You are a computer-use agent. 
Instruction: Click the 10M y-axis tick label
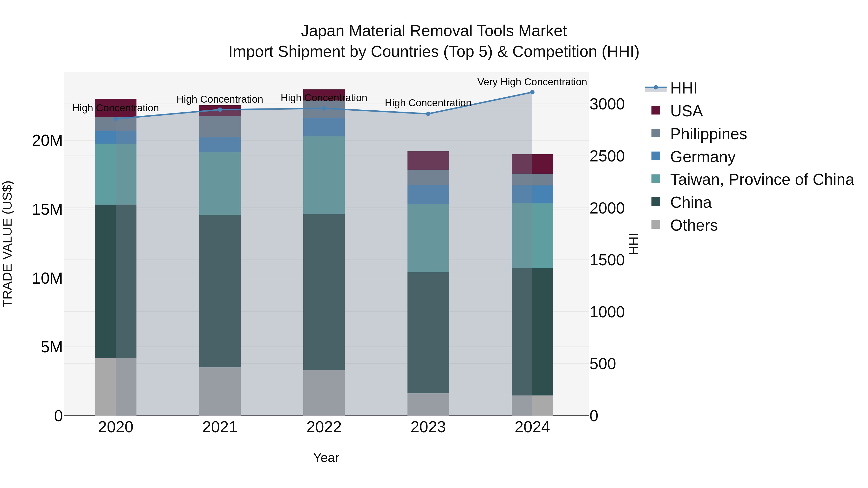(x=47, y=279)
